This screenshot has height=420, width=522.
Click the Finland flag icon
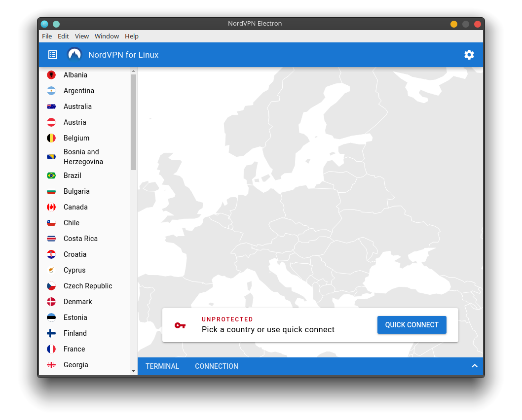point(51,333)
